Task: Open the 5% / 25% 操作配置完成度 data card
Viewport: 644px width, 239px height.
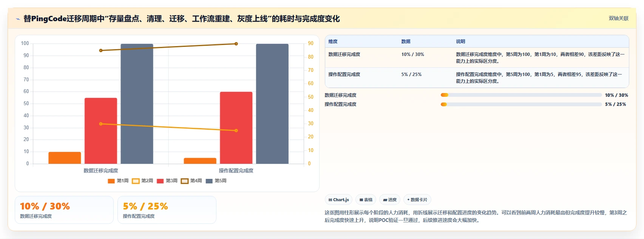Action: click(167, 210)
